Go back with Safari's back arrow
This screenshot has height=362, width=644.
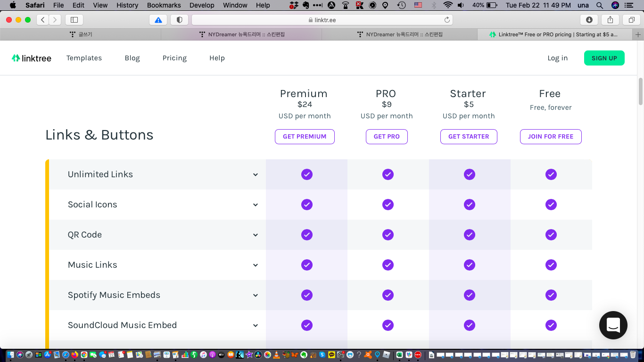(x=43, y=20)
